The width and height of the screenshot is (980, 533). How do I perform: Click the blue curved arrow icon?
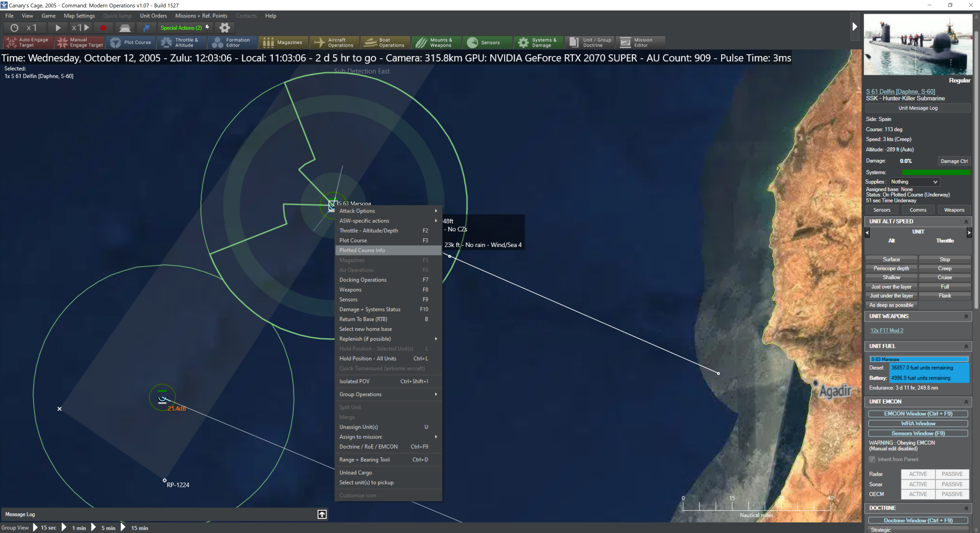pyautogui.click(x=146, y=28)
